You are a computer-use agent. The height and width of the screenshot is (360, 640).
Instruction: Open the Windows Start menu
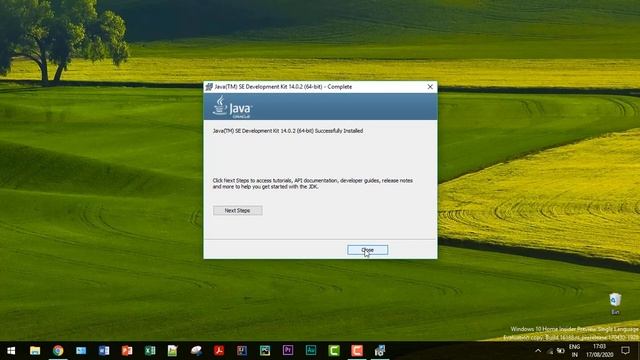click(11, 351)
